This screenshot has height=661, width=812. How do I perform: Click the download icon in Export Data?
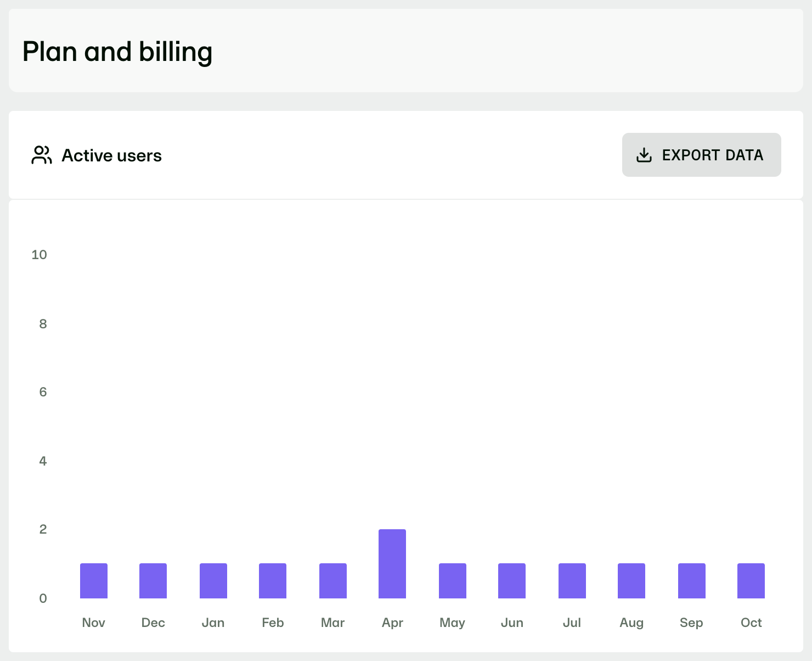coord(644,155)
